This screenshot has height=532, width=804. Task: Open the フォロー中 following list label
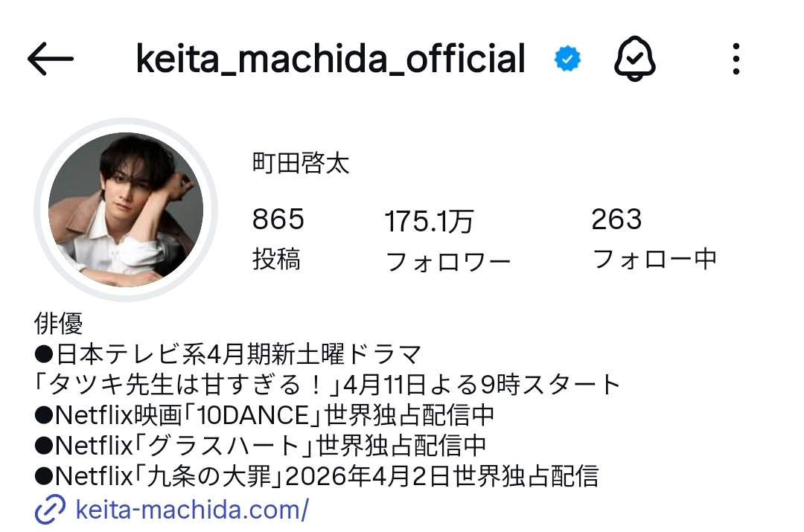655,259
